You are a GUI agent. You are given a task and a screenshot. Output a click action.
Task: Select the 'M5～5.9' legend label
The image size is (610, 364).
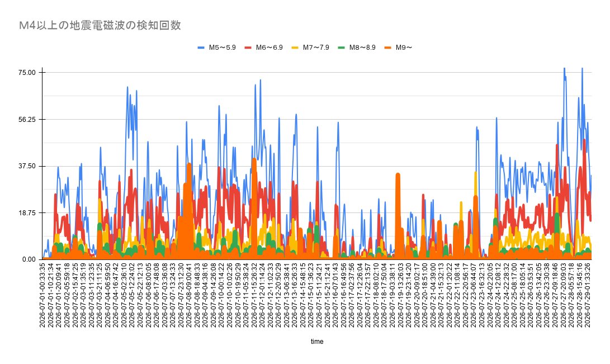222,48
